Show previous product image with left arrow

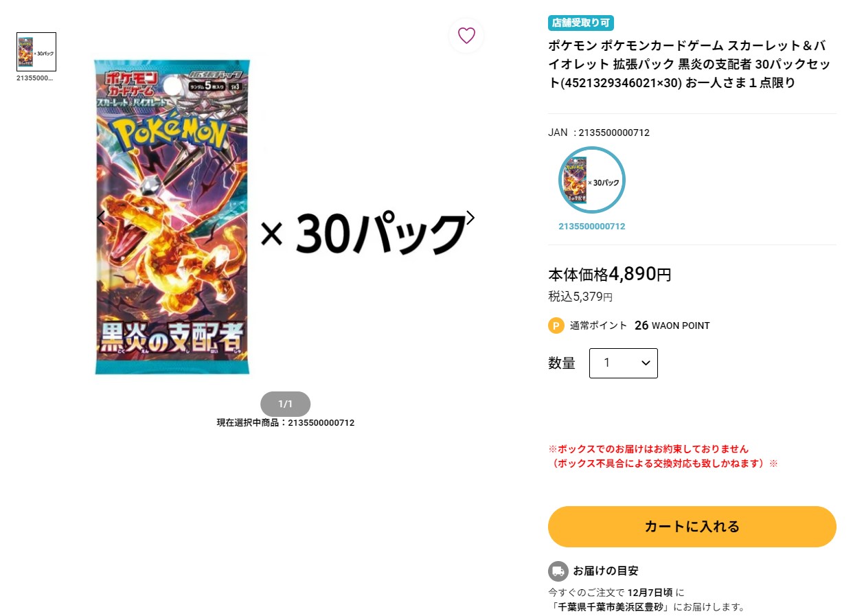tap(101, 218)
